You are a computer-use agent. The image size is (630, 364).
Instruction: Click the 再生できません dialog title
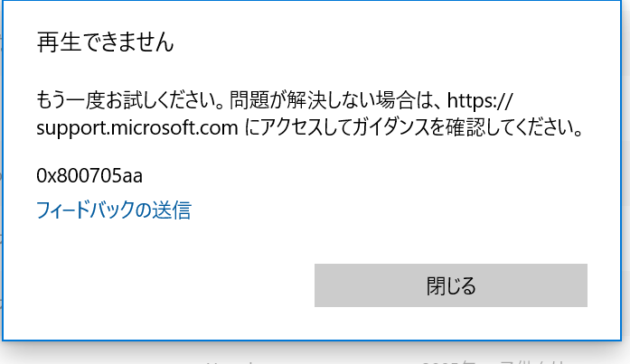(105, 42)
